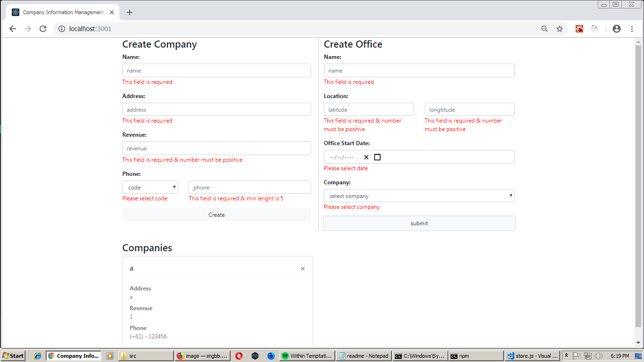
Task: Focus the longtitude input field
Action: (x=470, y=109)
